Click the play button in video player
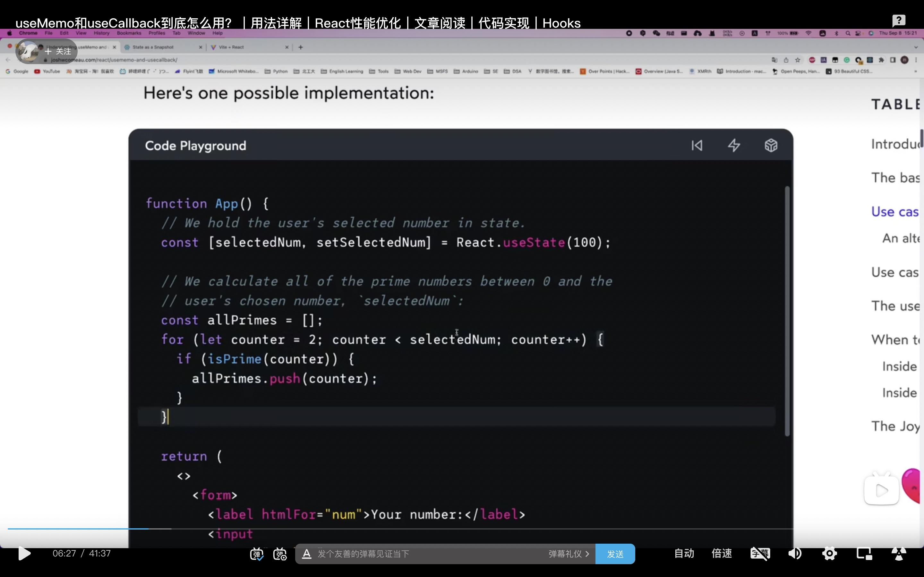 click(24, 553)
